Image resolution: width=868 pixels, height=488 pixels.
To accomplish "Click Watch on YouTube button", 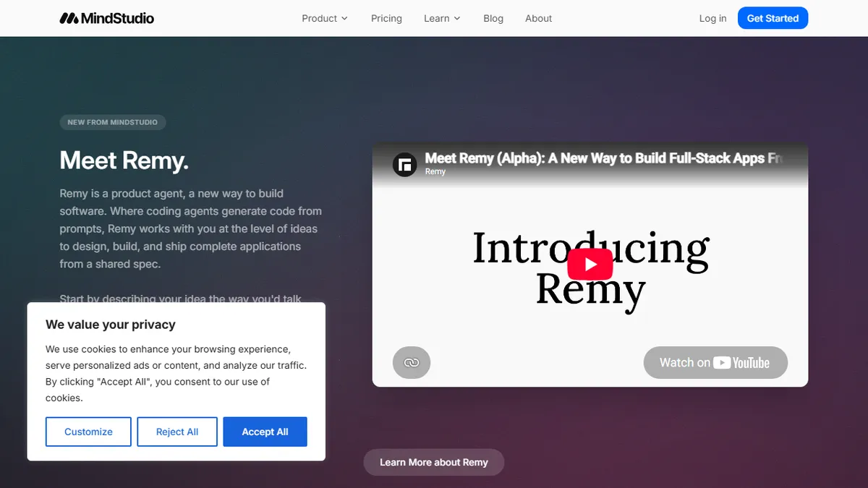I will point(715,362).
